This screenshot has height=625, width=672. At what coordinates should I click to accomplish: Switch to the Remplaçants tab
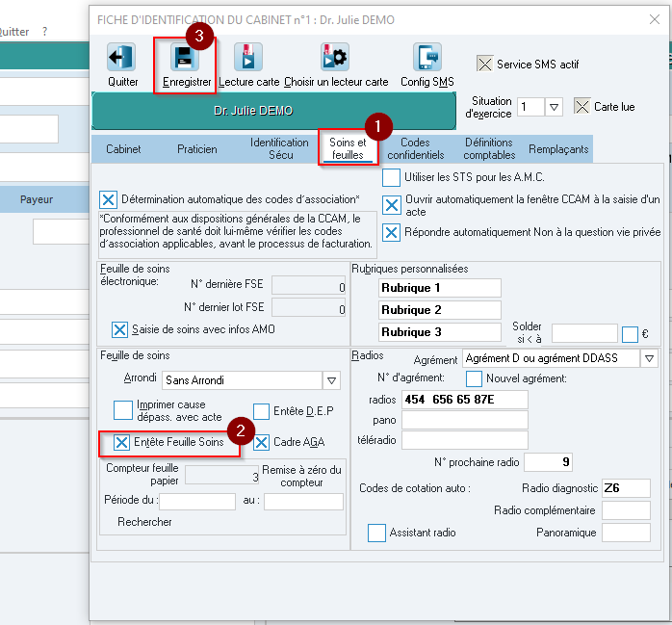coord(558,149)
